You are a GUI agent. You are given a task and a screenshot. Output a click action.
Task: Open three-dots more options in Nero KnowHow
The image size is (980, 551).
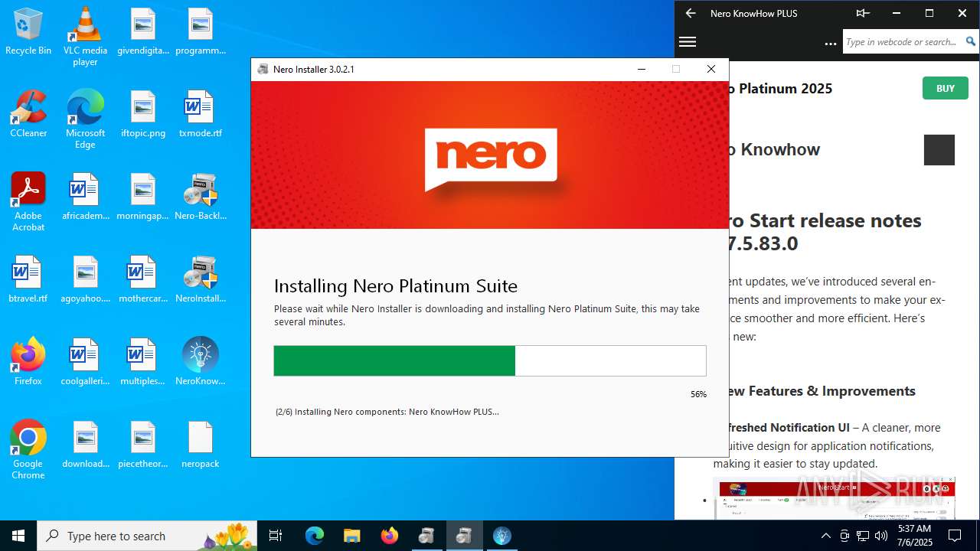click(x=831, y=44)
